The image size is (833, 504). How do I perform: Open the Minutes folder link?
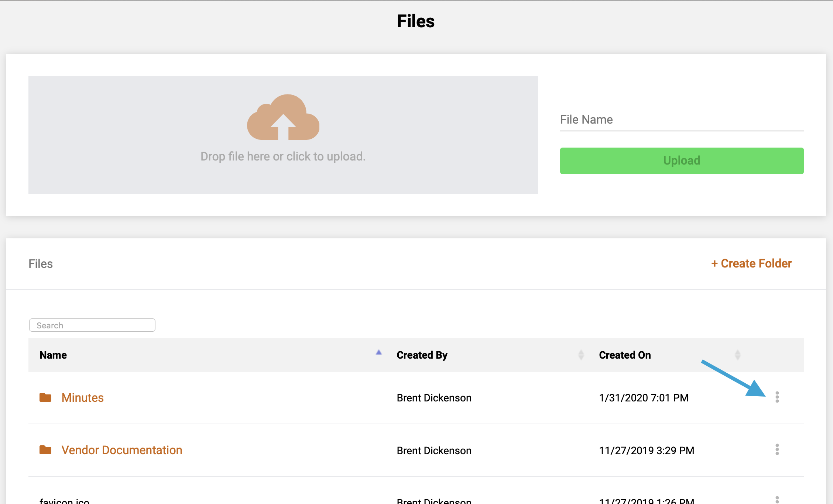[83, 398]
